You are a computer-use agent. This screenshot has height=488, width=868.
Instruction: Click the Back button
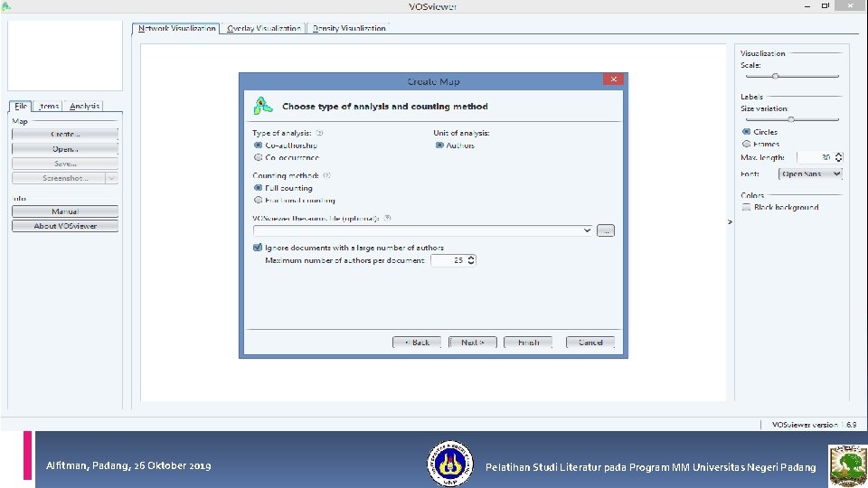(x=417, y=343)
